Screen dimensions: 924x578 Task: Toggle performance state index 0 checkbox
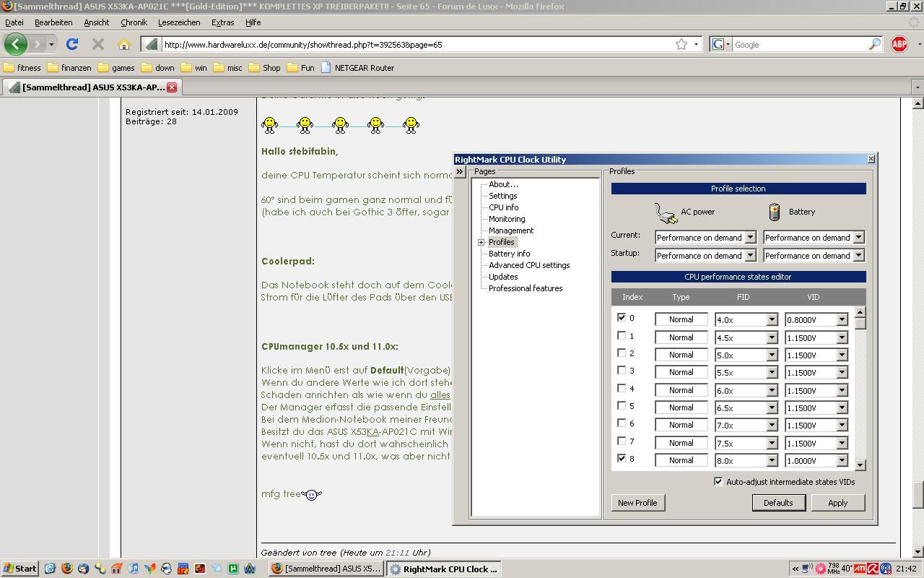(x=622, y=317)
